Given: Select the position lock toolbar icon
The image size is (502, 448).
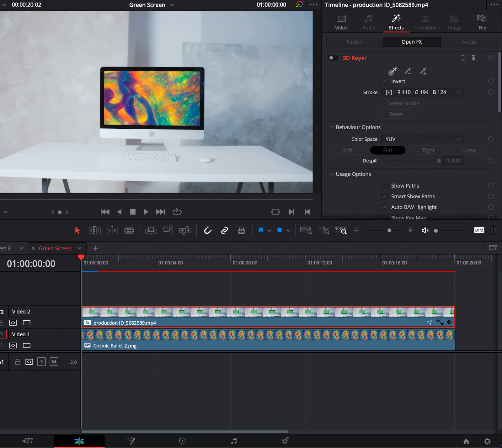Looking at the screenshot, I should pyautogui.click(x=241, y=230).
